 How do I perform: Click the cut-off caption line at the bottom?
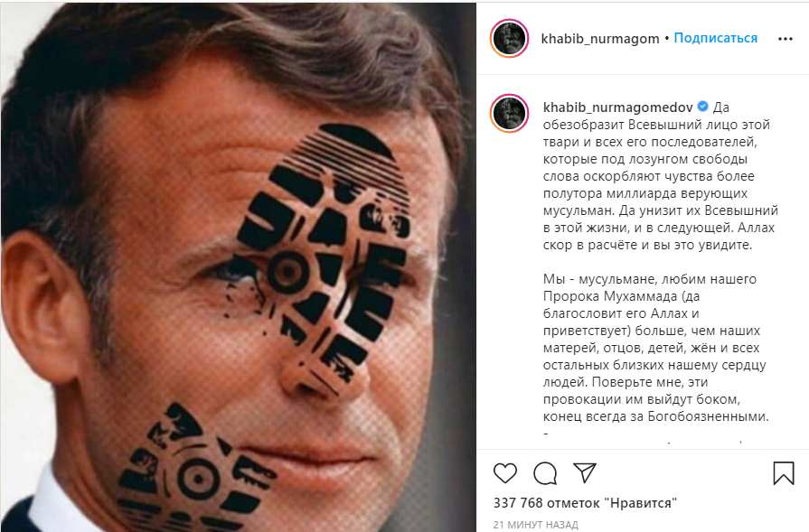tap(644, 437)
